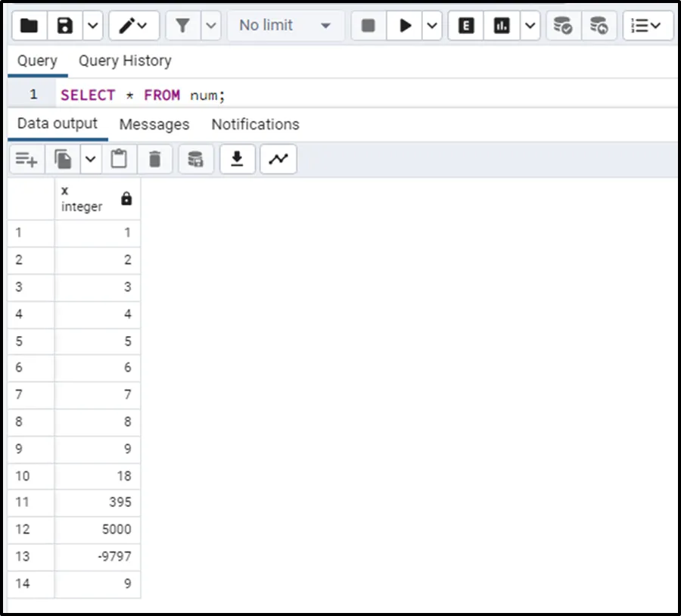681x616 pixels.
Task: Save the query file
Action: 65,26
